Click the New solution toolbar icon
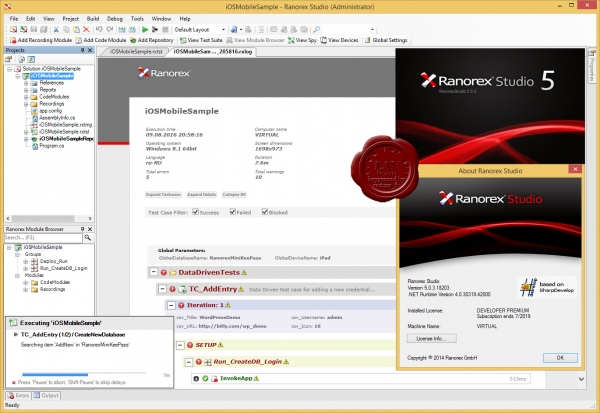 point(13,29)
